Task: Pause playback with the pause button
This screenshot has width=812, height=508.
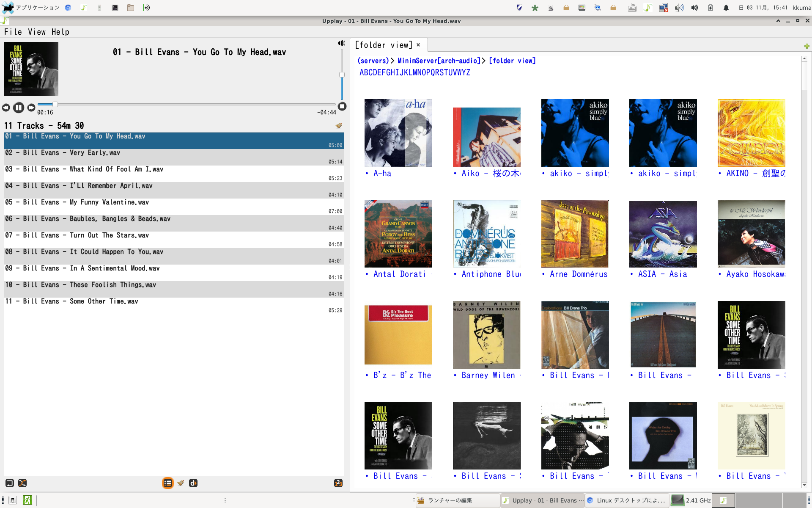Action: tap(18, 108)
